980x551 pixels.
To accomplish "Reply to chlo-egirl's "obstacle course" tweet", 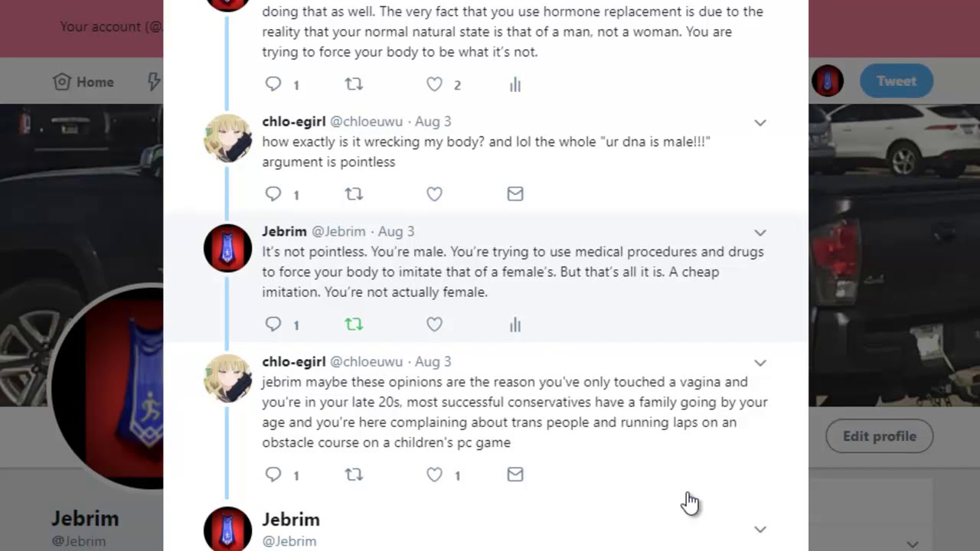I will tap(273, 474).
